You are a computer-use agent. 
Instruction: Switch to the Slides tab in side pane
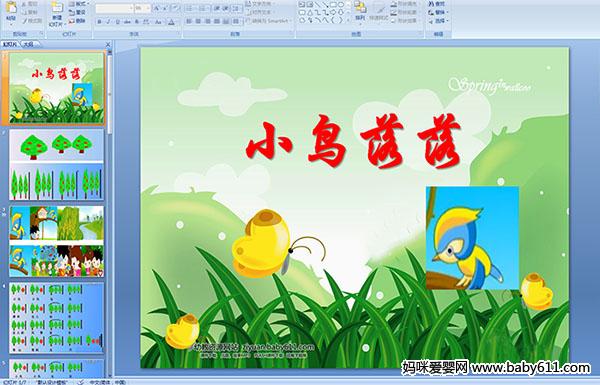(10, 44)
